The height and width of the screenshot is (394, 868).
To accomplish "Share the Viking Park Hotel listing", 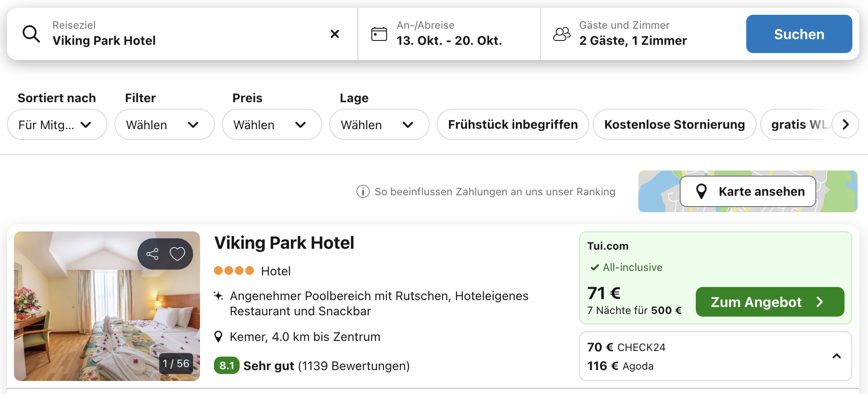I will tap(152, 254).
